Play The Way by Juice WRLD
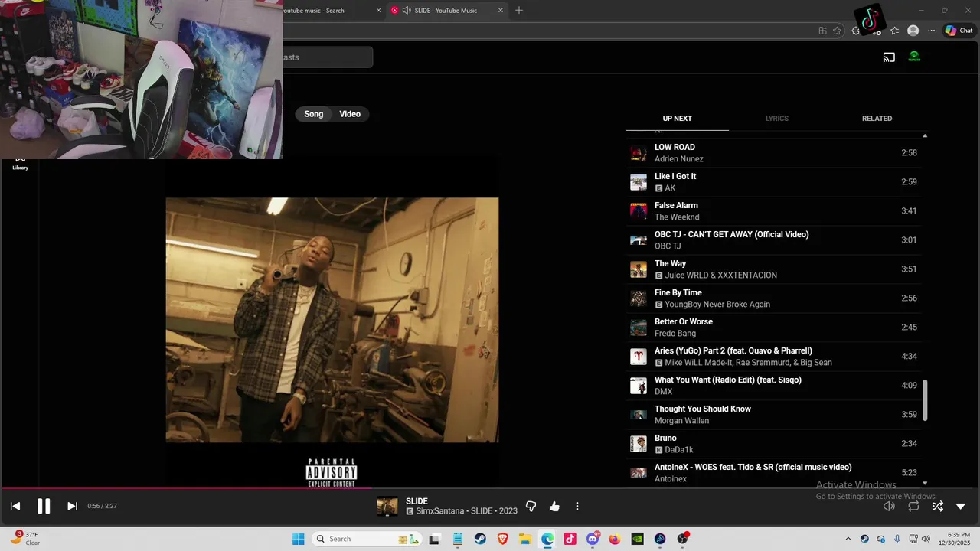Screen dimensions: 980x551 (x=773, y=269)
